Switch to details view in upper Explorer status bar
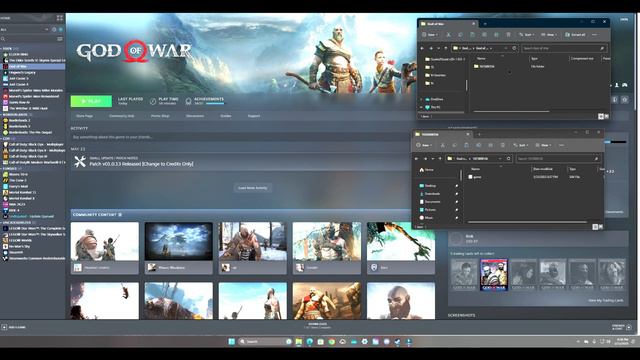The height and width of the screenshot is (360, 640). (600, 116)
